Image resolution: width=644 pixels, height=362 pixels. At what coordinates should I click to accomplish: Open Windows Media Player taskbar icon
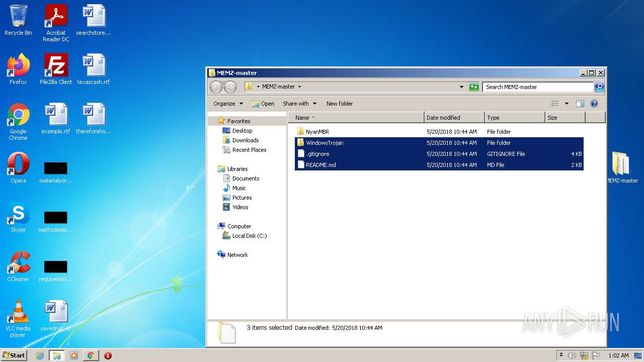click(x=74, y=355)
